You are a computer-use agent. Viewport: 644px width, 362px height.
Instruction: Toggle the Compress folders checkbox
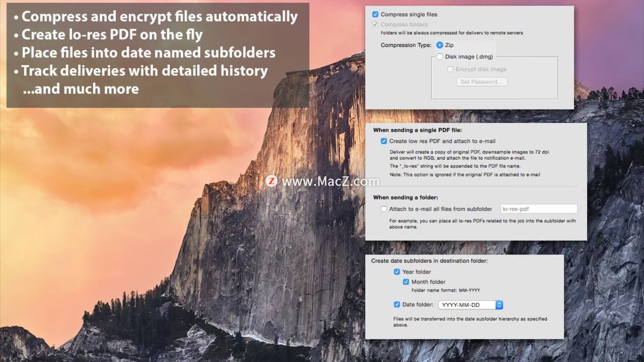tap(375, 24)
